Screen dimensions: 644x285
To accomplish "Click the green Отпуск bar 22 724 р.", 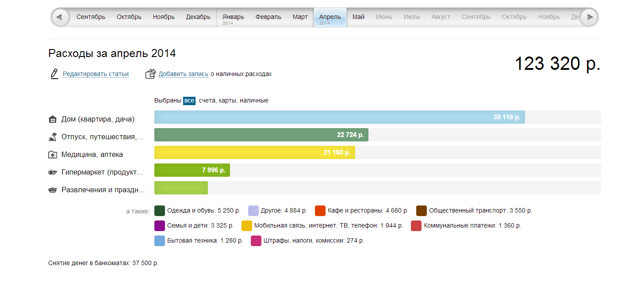I will [x=261, y=135].
